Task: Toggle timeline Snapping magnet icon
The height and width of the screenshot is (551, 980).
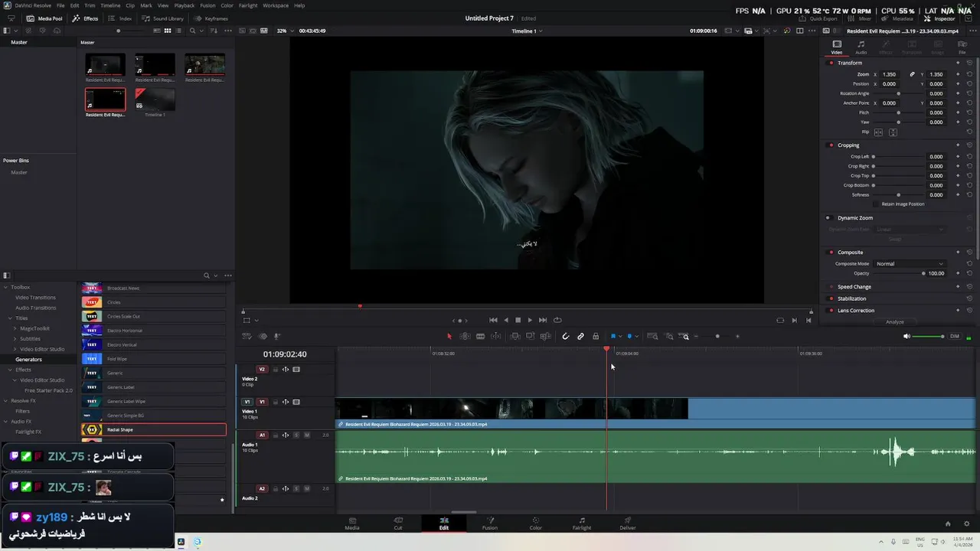Action: click(x=566, y=336)
